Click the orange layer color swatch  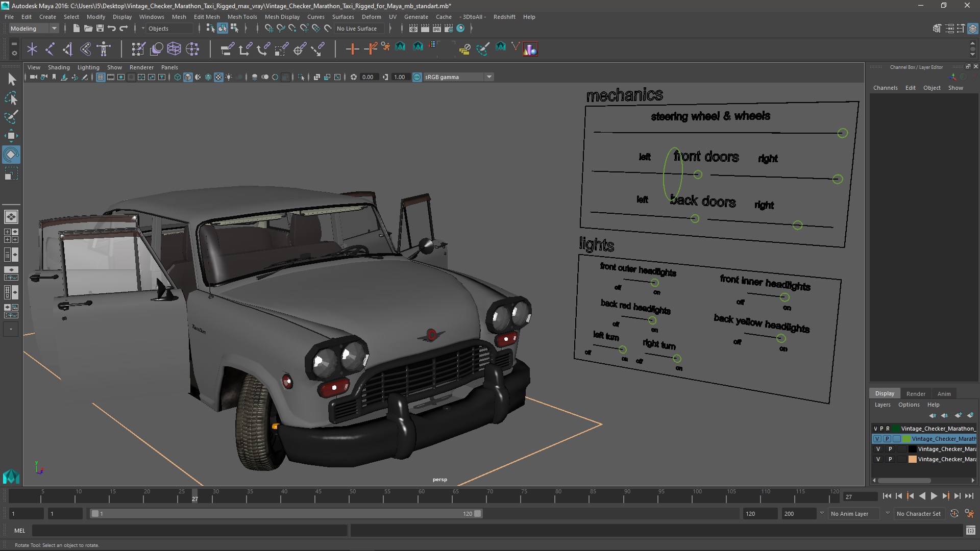912,459
